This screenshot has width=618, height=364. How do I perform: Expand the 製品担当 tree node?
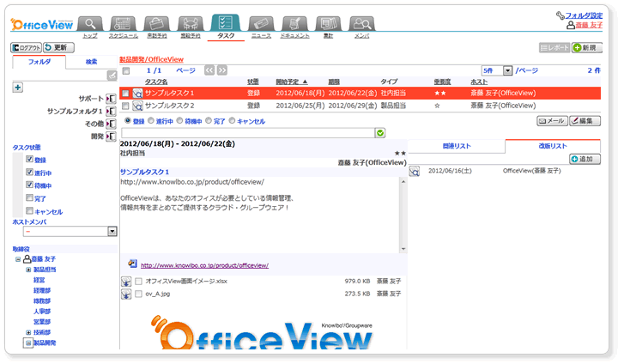point(28,270)
